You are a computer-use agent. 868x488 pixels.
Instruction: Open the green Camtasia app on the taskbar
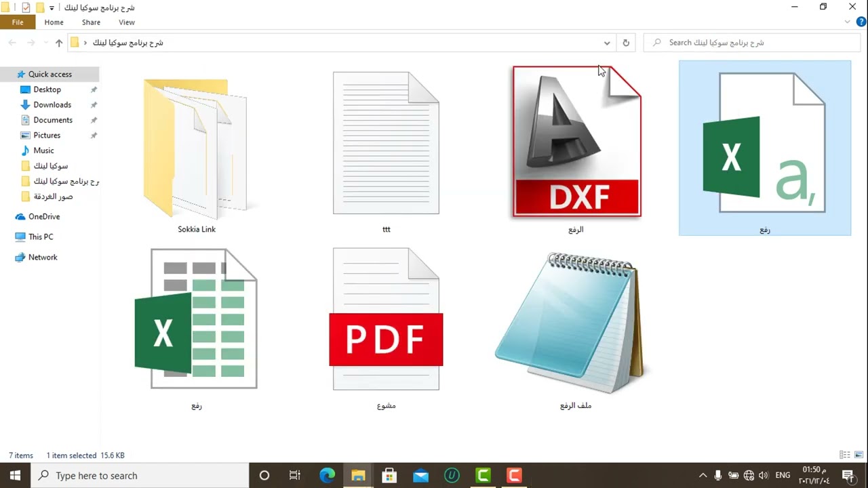(x=483, y=476)
